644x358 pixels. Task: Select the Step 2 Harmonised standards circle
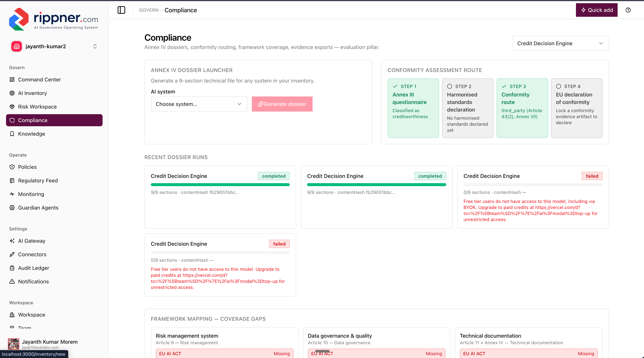click(x=449, y=86)
